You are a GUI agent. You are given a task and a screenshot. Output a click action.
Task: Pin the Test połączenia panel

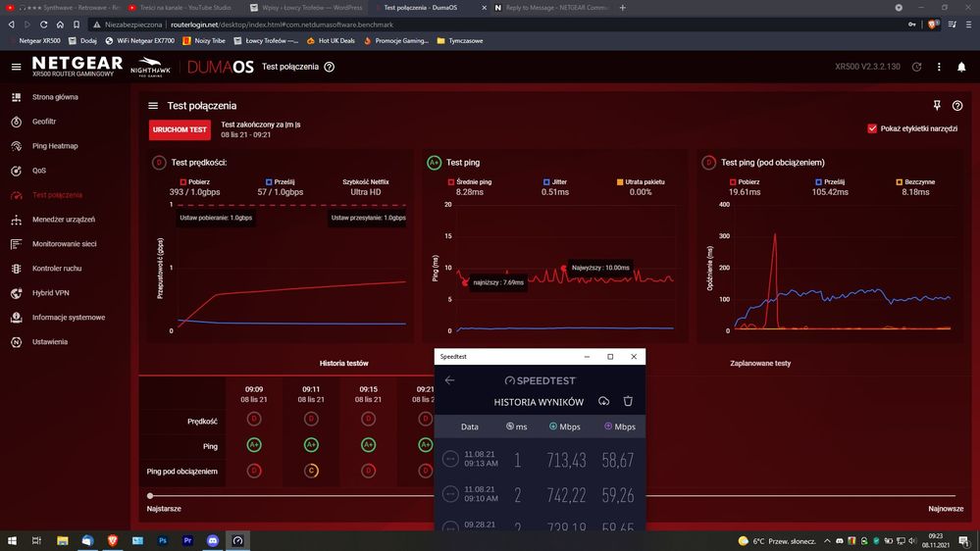(937, 106)
